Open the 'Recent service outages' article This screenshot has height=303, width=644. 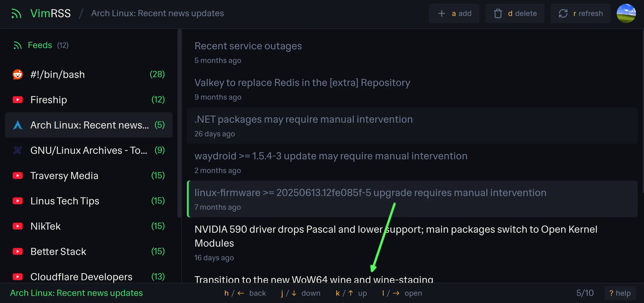248,46
